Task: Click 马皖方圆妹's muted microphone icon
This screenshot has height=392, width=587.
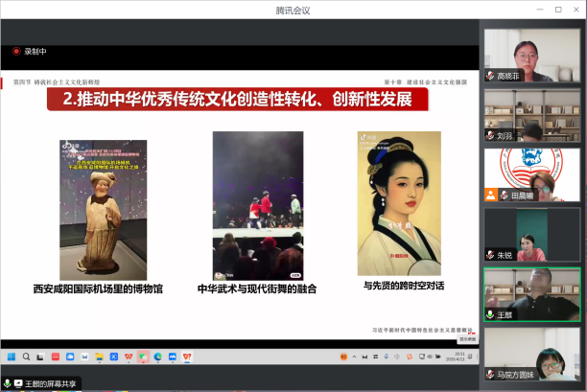Action: tap(490, 375)
